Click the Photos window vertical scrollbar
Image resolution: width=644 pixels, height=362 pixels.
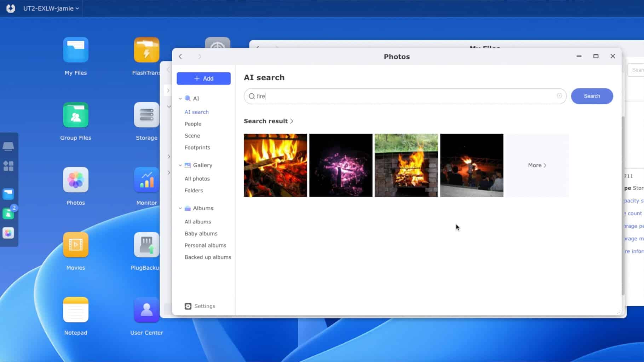[623, 205]
